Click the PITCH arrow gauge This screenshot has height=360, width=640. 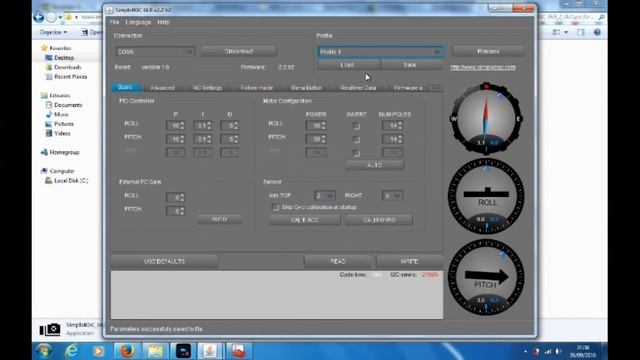[486, 278]
